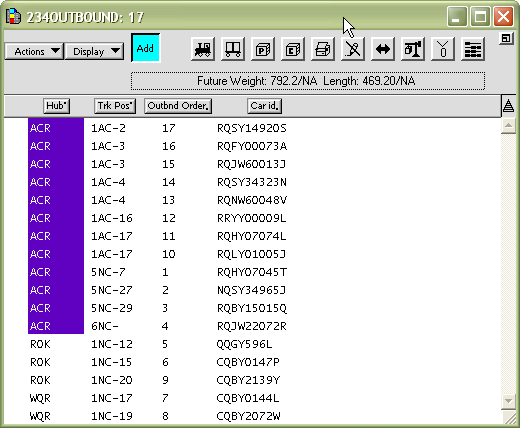Click the cyan Add button
This screenshot has height=428, width=520.
[x=145, y=48]
